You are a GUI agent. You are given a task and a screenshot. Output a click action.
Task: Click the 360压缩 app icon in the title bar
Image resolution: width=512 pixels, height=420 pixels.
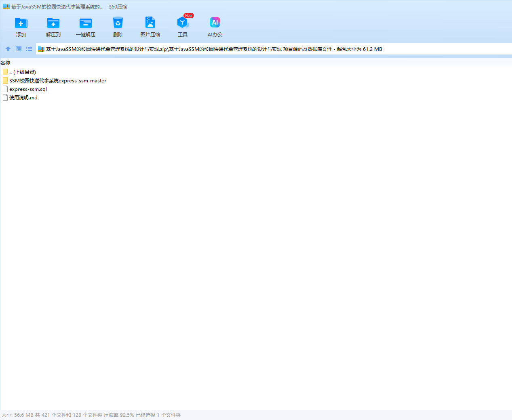pos(6,7)
